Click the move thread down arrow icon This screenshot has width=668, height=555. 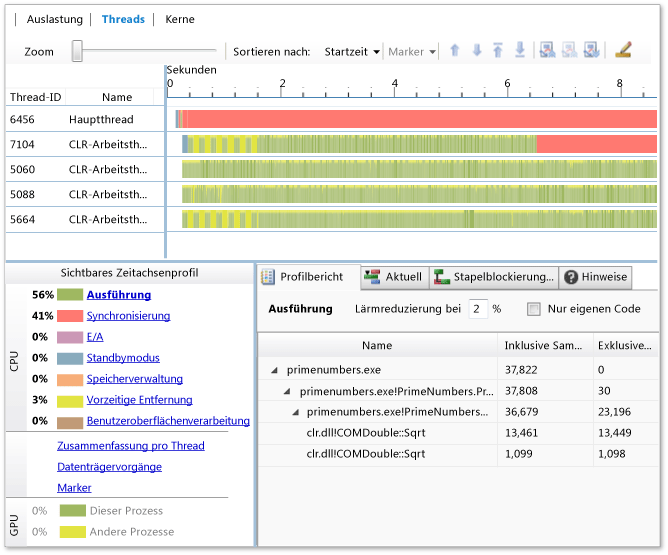click(476, 51)
